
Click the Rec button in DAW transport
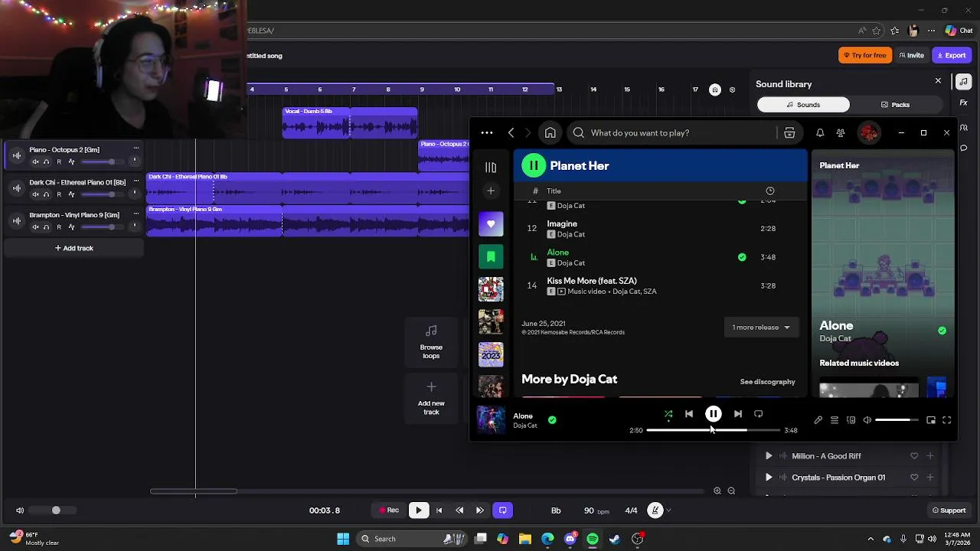[x=389, y=510]
